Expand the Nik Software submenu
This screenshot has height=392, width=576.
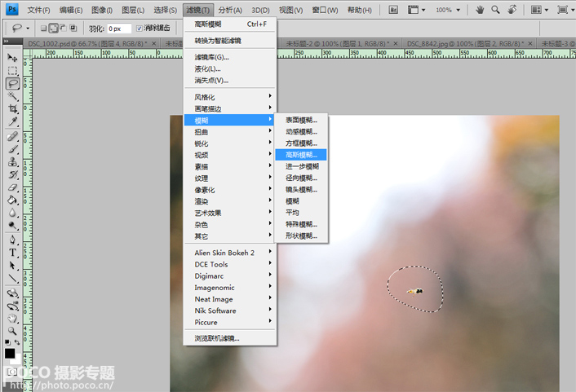coord(230,311)
